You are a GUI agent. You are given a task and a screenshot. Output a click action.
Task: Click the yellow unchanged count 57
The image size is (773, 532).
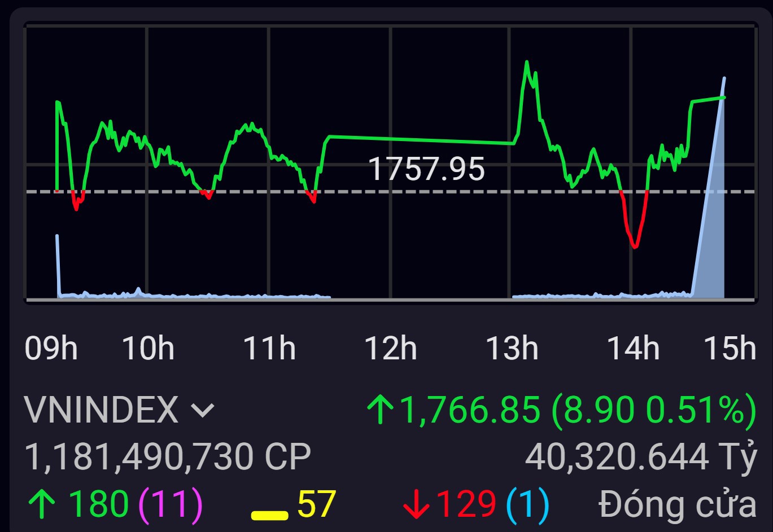[316, 504]
